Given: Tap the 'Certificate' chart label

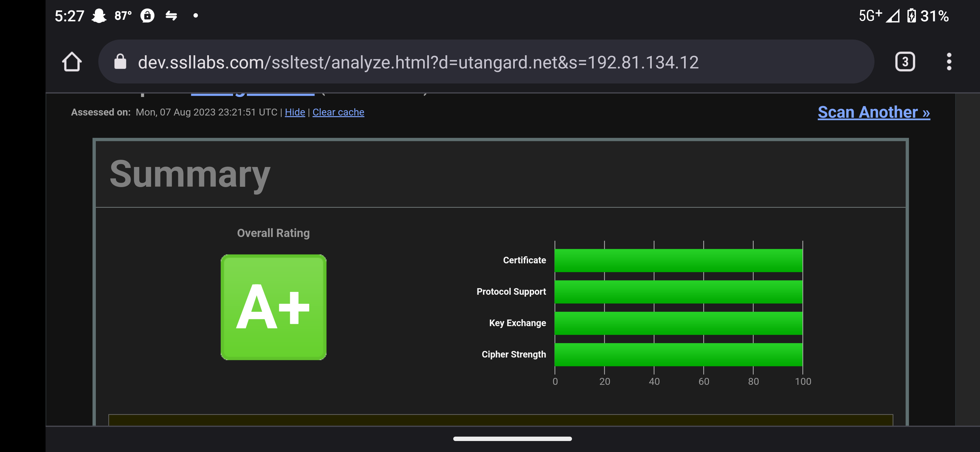Looking at the screenshot, I should click(x=524, y=260).
